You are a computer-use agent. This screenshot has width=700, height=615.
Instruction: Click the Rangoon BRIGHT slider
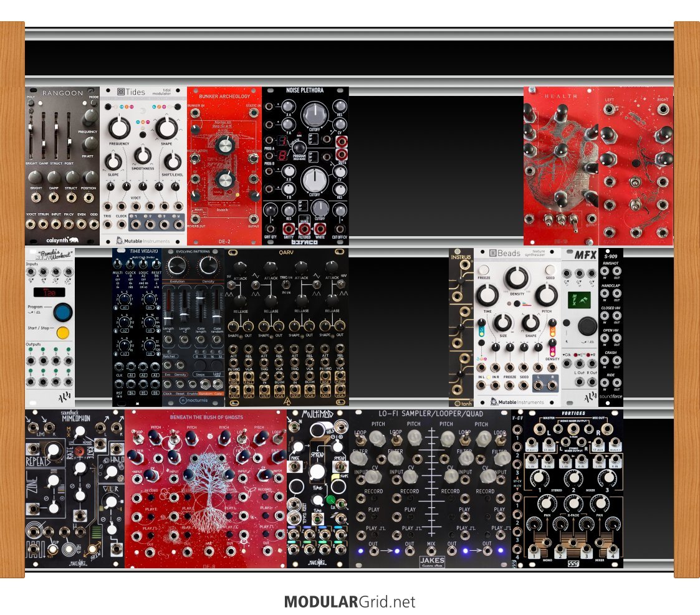pos(31,134)
